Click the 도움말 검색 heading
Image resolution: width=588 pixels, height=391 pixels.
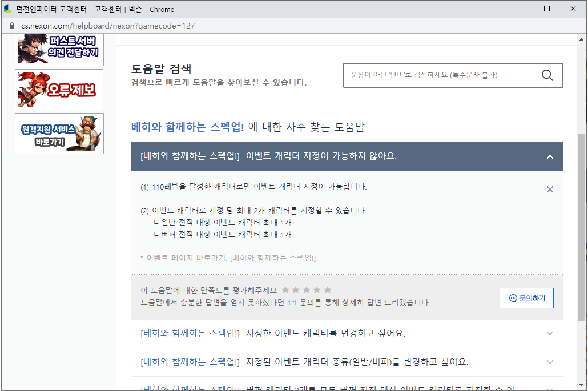(161, 69)
